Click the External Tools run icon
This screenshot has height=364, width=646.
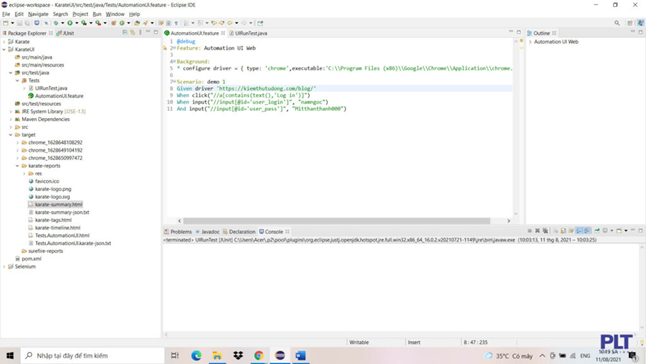point(98,23)
